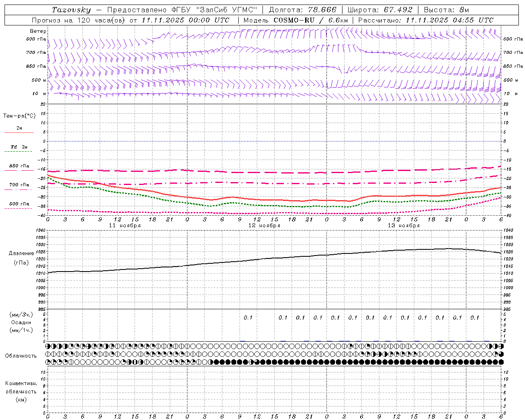The image size is (525, 420).
Task: Click the Широта: 67.492 value
Action: (x=380, y=10)
